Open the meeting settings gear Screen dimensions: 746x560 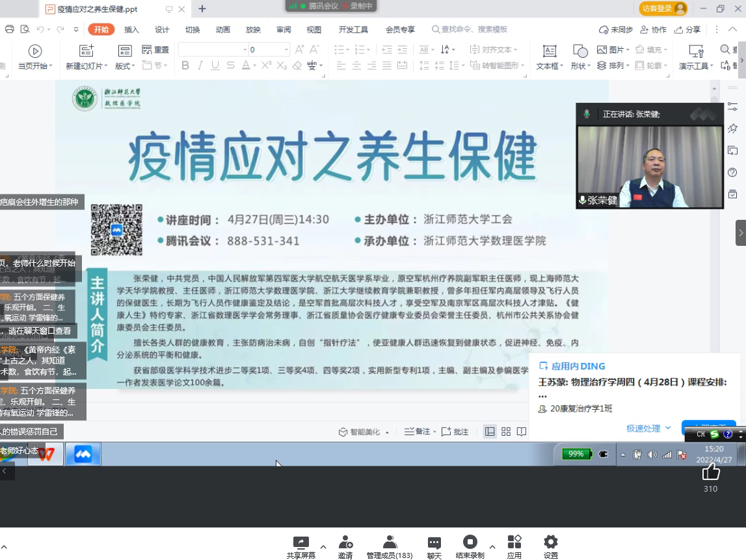pyautogui.click(x=550, y=542)
